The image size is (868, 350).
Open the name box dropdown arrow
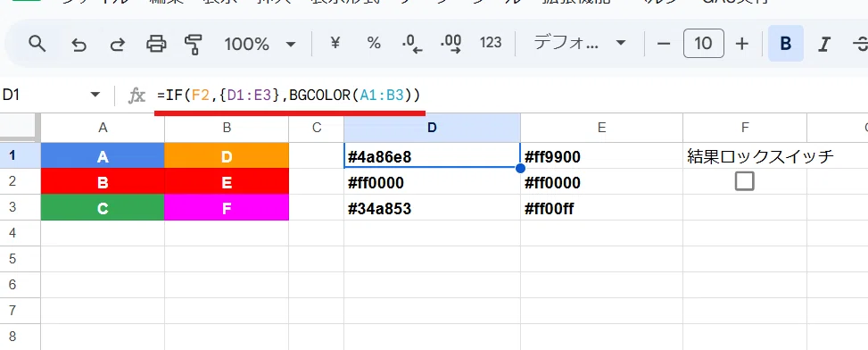point(95,95)
